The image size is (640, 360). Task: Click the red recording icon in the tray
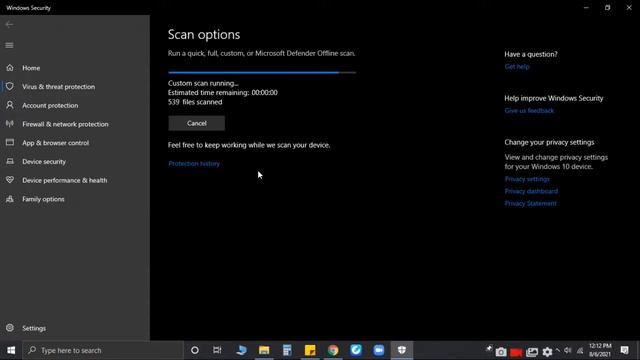pyautogui.click(x=516, y=352)
